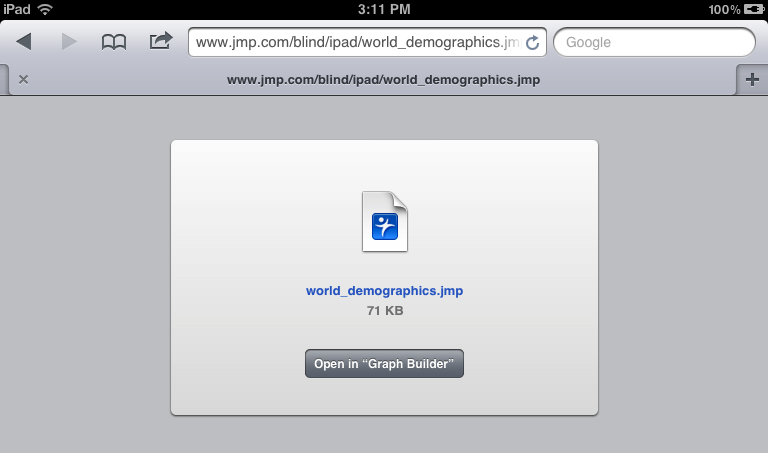Add a new tab with plus button

click(x=752, y=79)
